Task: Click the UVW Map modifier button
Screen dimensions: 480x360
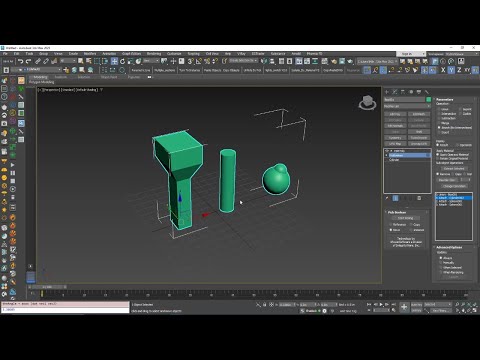Action: click(x=395, y=144)
